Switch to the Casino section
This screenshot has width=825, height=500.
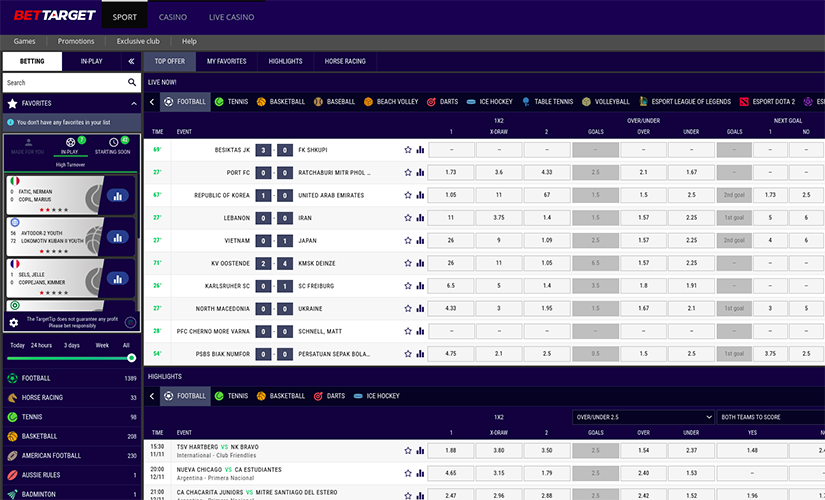(x=173, y=17)
